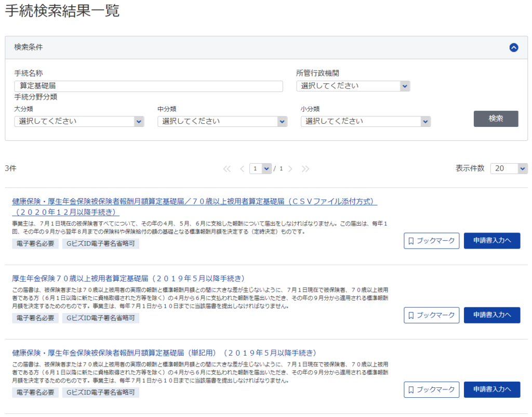Expand the 中分類 dropdown
The image size is (532, 417).
click(x=222, y=121)
